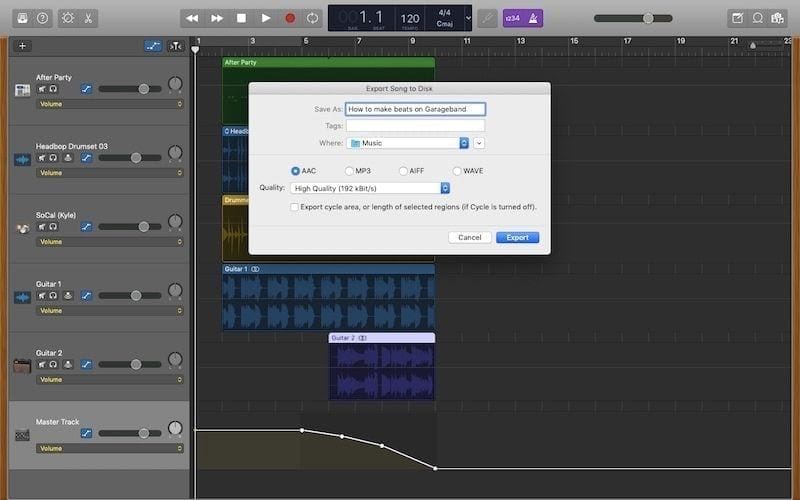Click the tuner pencil icon
Viewport: 800px width, 500px height.
(x=487, y=18)
